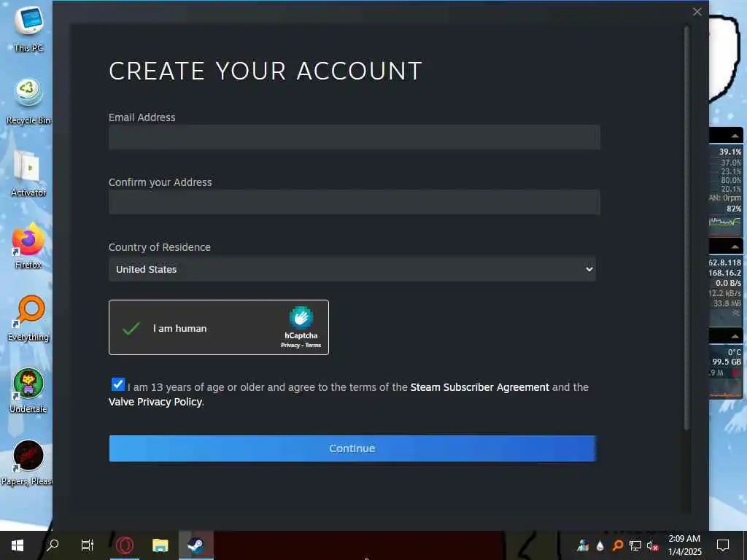Open This PC on the desktop

coord(28,29)
